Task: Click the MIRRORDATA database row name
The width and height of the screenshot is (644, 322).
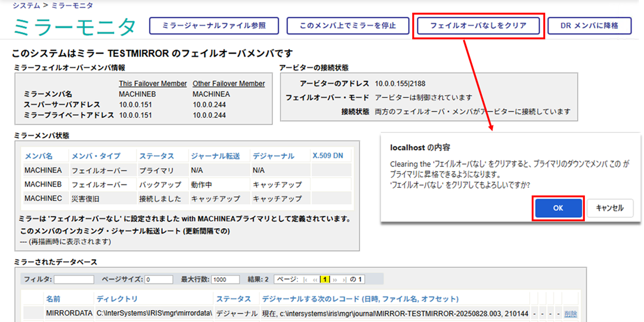Action: pyautogui.click(x=69, y=314)
